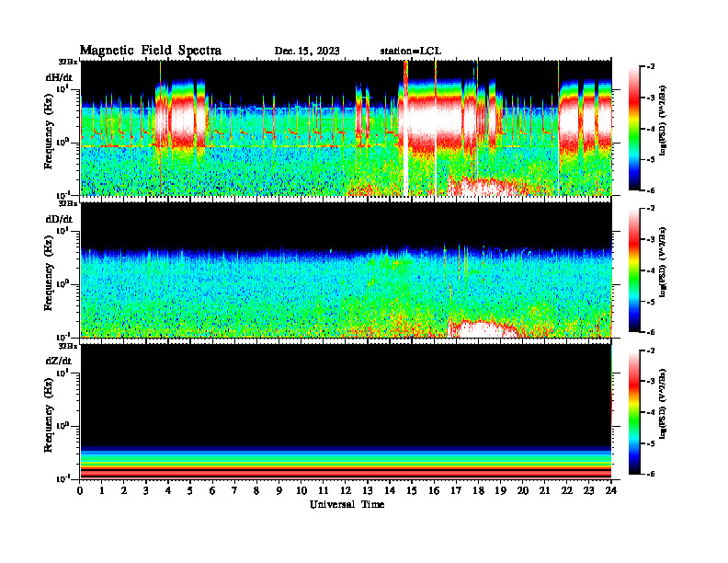The width and height of the screenshot is (728, 563).
Task: Click inside the dZ/dt spectrogram plot
Action: (x=346, y=411)
